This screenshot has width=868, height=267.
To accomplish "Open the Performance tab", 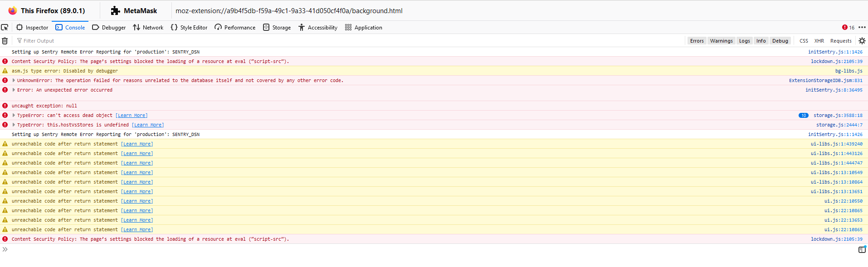I will [235, 27].
